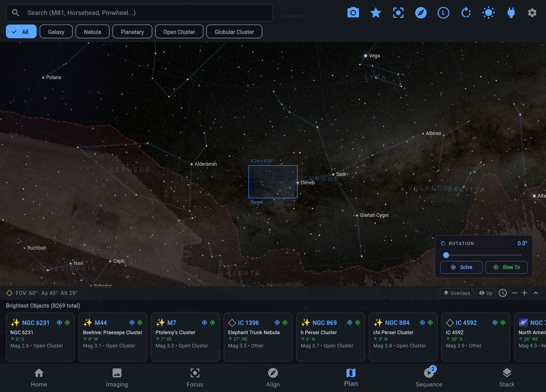
Task: Click the Caph star label
Action: click(119, 261)
